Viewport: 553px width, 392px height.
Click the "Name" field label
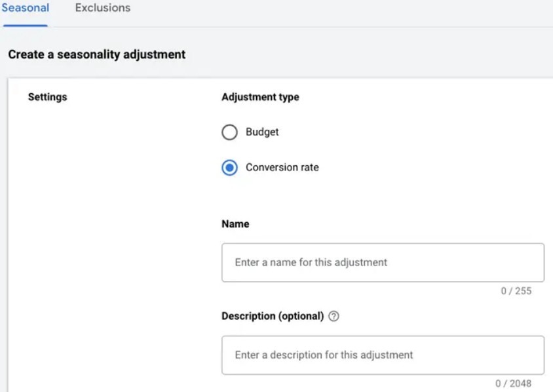pos(235,224)
